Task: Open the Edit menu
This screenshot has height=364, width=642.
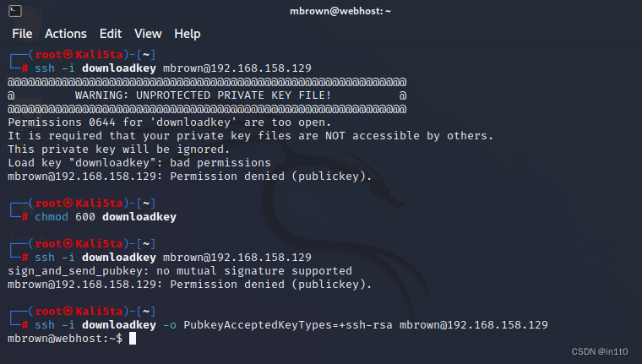Action: [111, 34]
